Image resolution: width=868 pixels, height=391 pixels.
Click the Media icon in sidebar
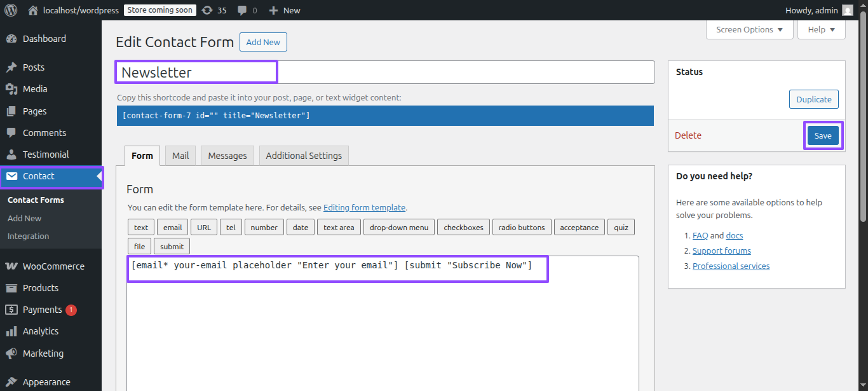11,89
